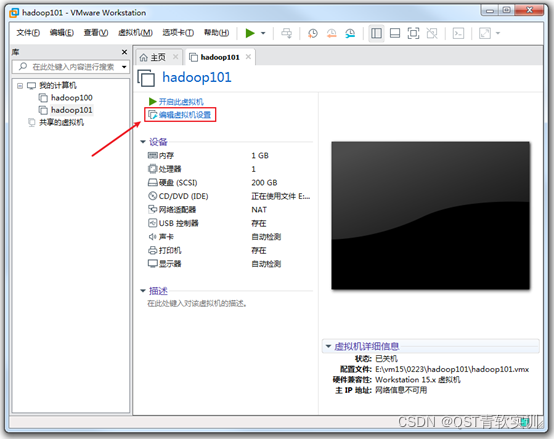Screen dimensions: 554x439
Task: Open the 选项卡(T) menu
Action: pyautogui.click(x=178, y=33)
